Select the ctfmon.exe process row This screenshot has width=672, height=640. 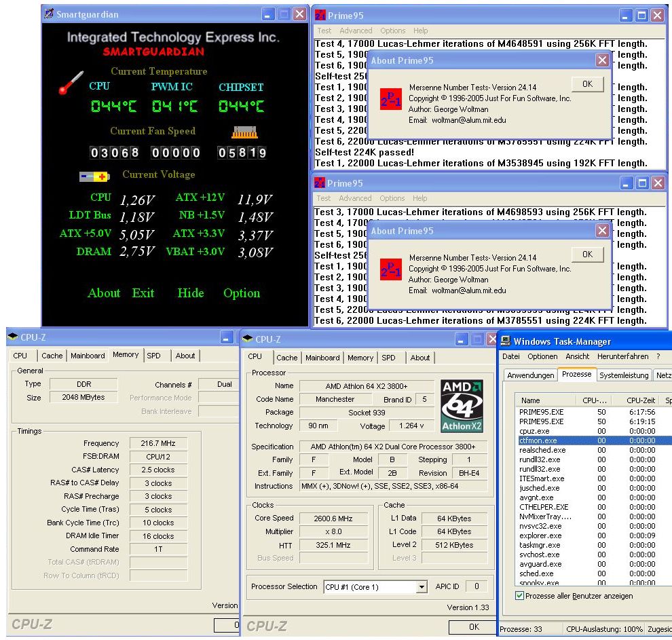tap(593, 440)
